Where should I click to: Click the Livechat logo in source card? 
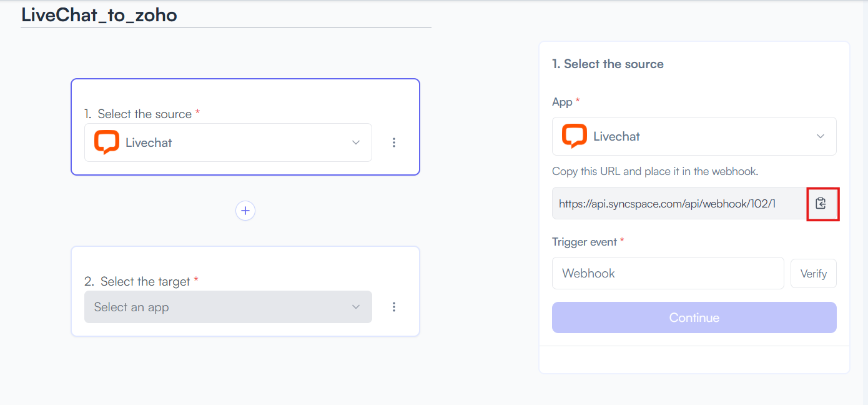(x=107, y=142)
